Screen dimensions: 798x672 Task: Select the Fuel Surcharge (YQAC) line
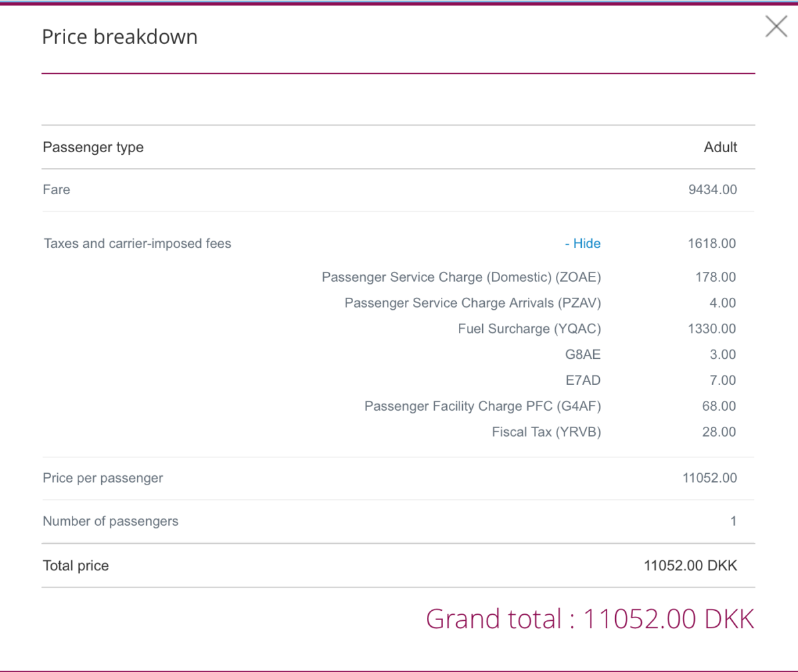click(529, 329)
